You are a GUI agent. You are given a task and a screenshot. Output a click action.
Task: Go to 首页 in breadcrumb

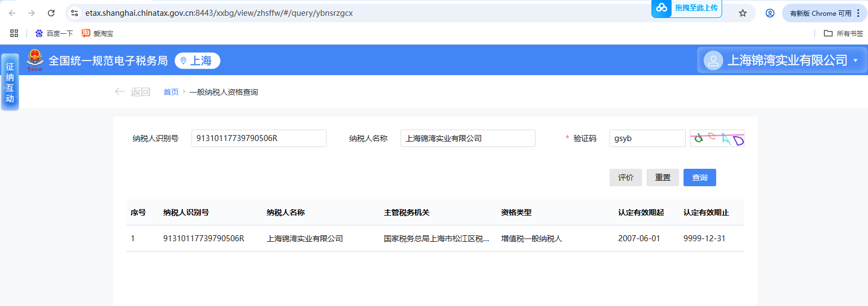point(171,92)
